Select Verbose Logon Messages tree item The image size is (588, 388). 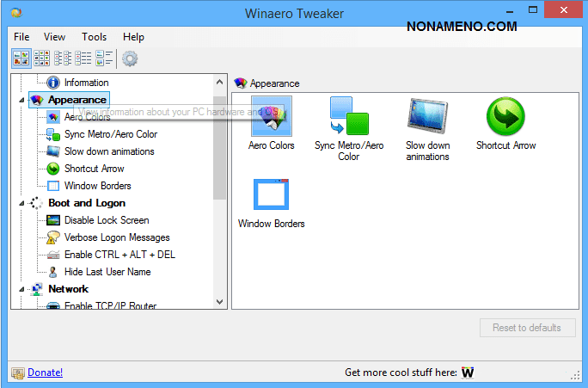pos(116,237)
